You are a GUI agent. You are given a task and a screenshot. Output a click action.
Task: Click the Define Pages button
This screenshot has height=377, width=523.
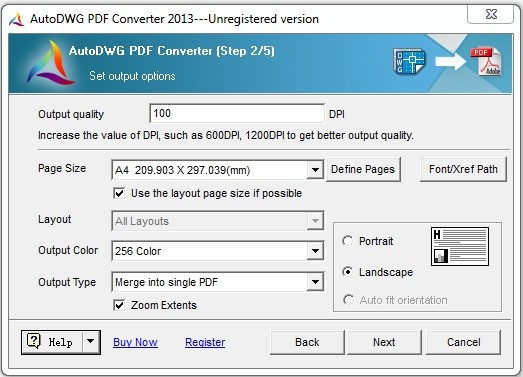tap(363, 169)
